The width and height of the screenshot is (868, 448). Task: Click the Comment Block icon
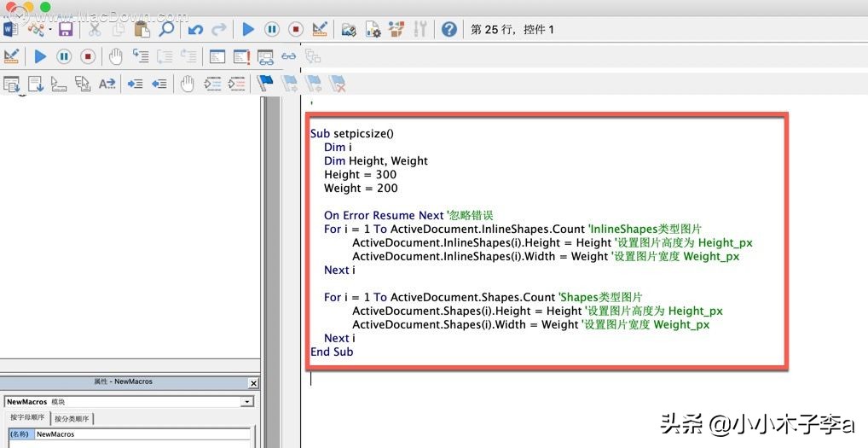213,84
